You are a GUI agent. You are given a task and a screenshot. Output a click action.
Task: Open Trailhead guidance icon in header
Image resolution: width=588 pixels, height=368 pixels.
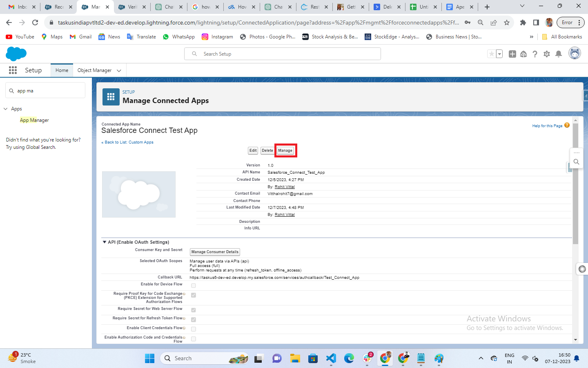523,54
